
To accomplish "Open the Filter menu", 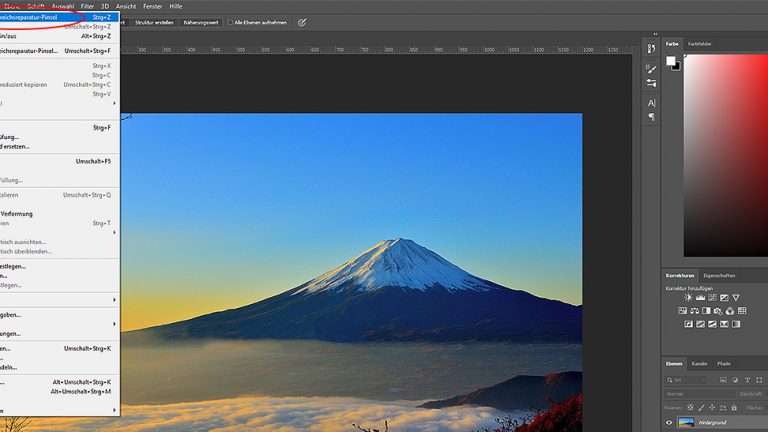I will tap(87, 6).
